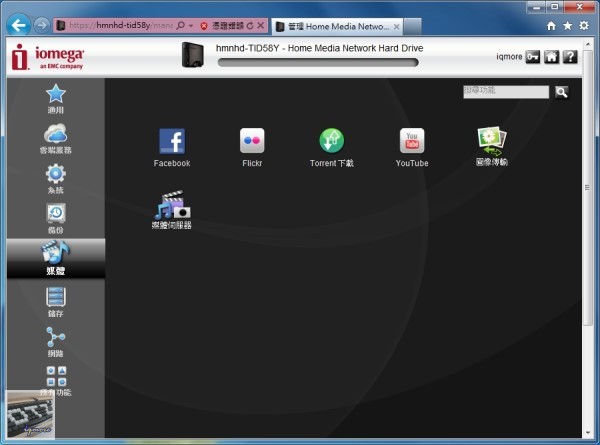Click the iqmore username text

tap(509, 57)
